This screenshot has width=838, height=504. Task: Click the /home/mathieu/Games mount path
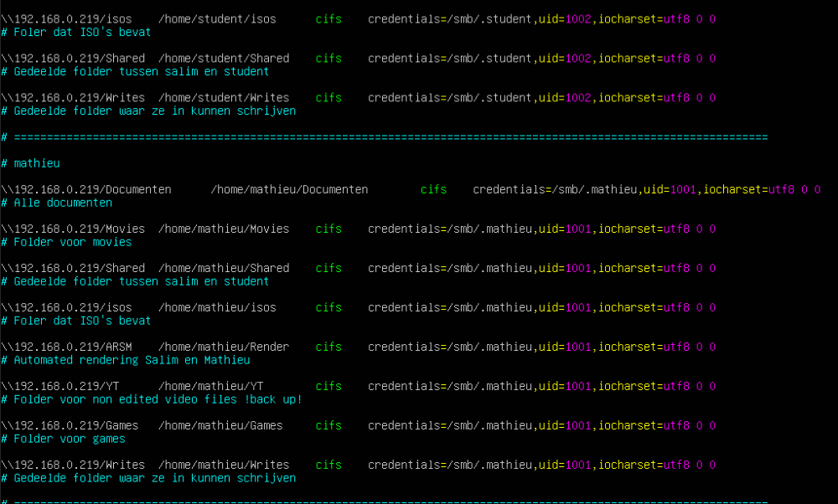[x=220, y=426]
